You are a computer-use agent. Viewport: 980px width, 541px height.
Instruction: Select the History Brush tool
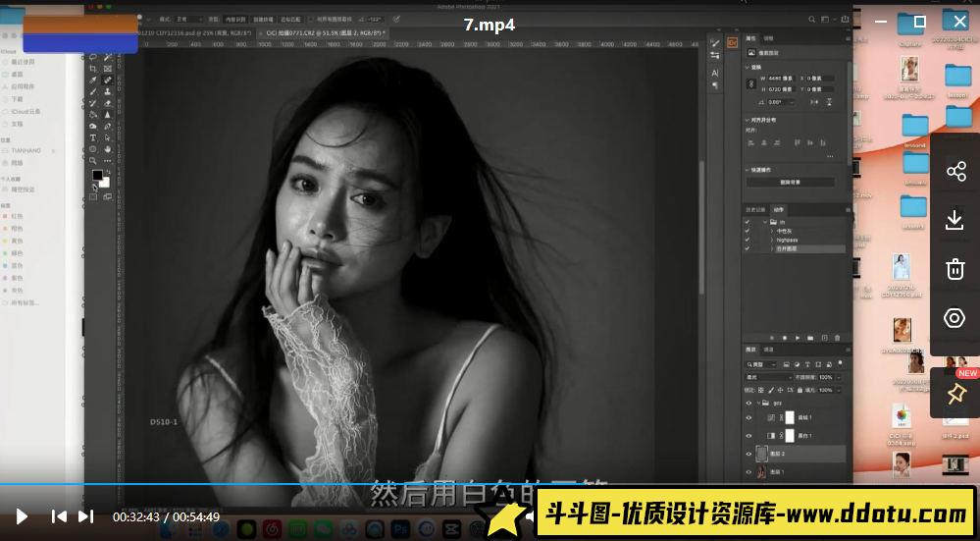(92, 103)
